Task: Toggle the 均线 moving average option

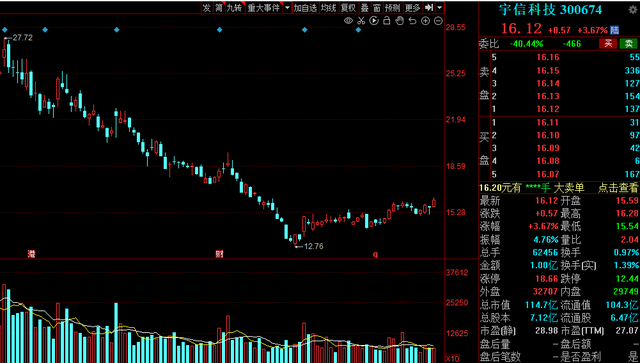Action: [x=329, y=8]
